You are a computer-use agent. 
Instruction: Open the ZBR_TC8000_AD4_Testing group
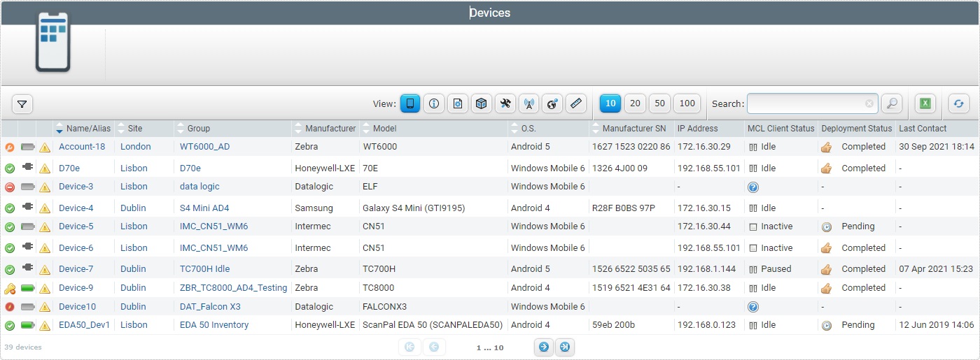234,288
